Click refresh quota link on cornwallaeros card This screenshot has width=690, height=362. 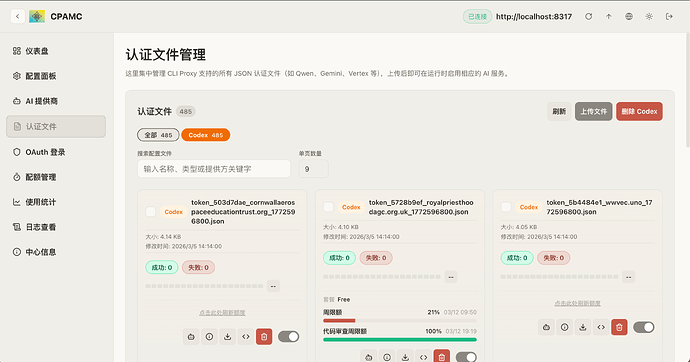point(222,313)
